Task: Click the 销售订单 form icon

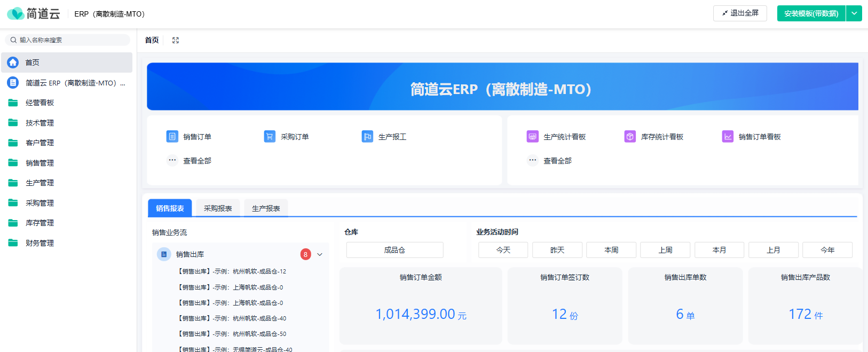Action: tap(172, 137)
